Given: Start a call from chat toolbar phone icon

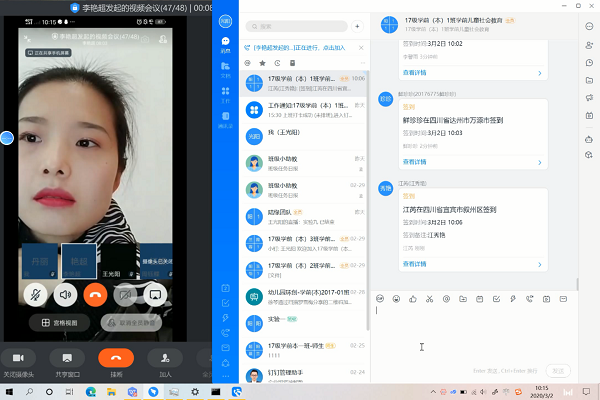Looking at the screenshot, I should pyautogui.click(x=530, y=299).
